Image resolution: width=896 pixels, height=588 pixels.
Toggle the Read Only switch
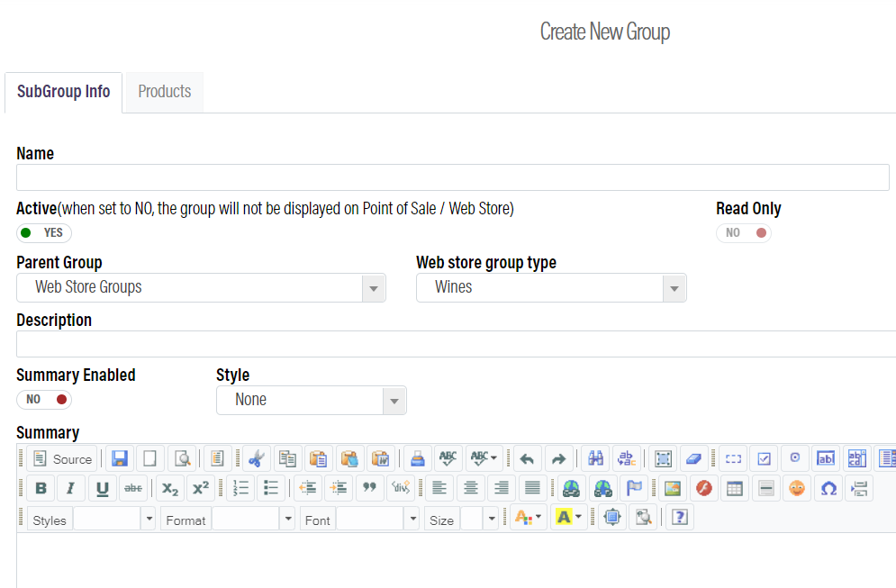click(744, 232)
